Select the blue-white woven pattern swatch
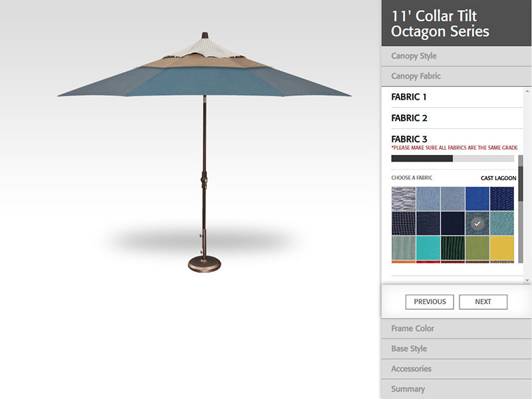532x399 pixels. click(404, 199)
